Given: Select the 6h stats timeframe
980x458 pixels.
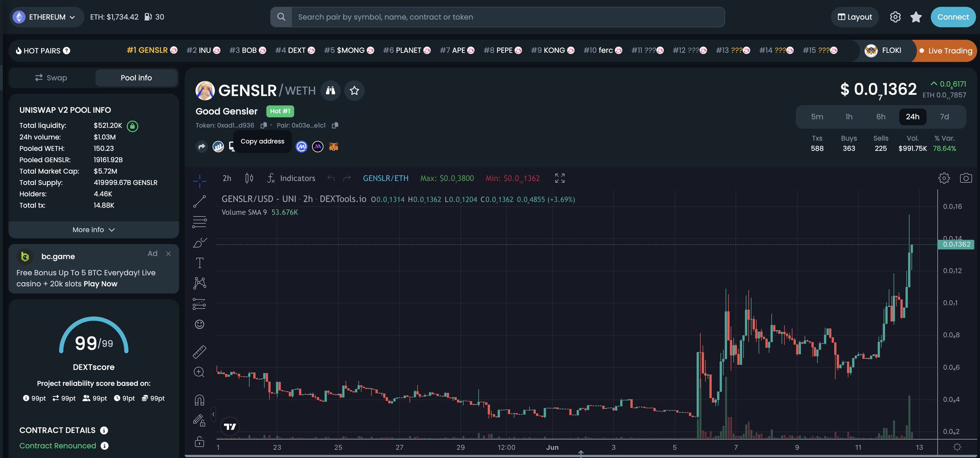Looking at the screenshot, I should tap(880, 117).
